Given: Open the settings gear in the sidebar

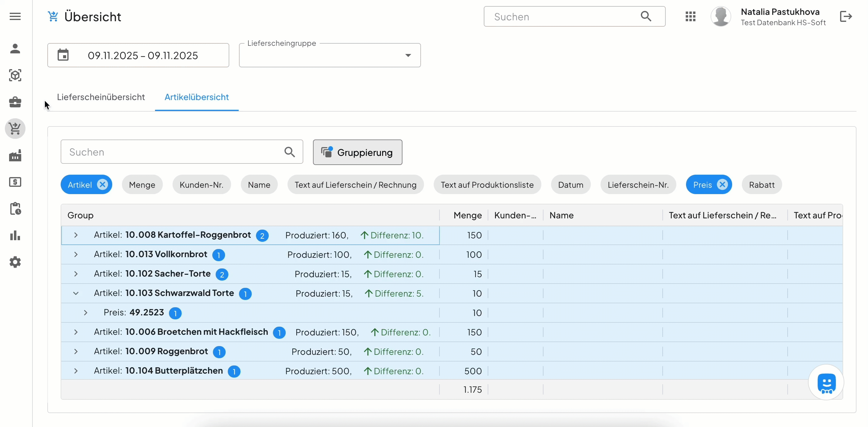Looking at the screenshot, I should point(15,262).
